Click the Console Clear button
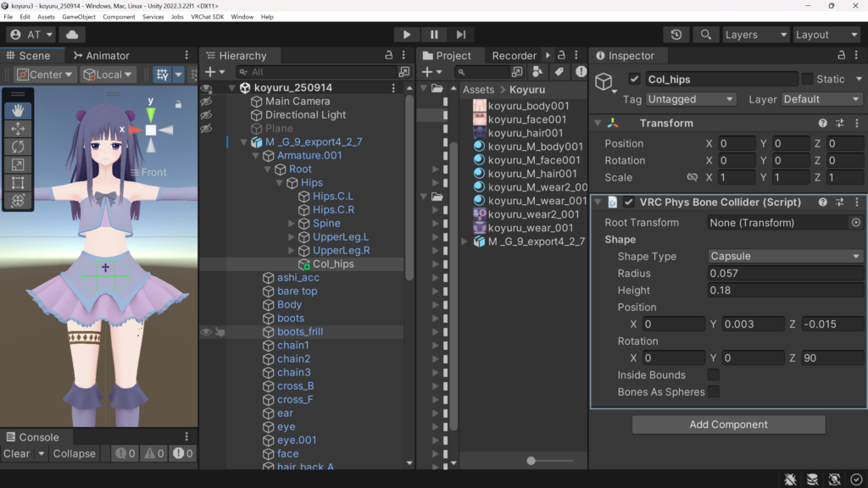Viewport: 868px width, 488px height. point(16,453)
